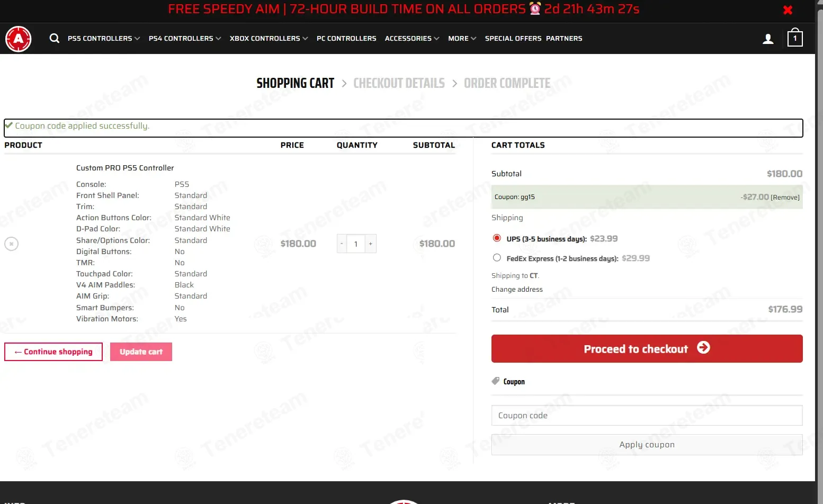Click the 'Standard White' value for D-Pad Color
823x504 pixels.
tap(202, 229)
